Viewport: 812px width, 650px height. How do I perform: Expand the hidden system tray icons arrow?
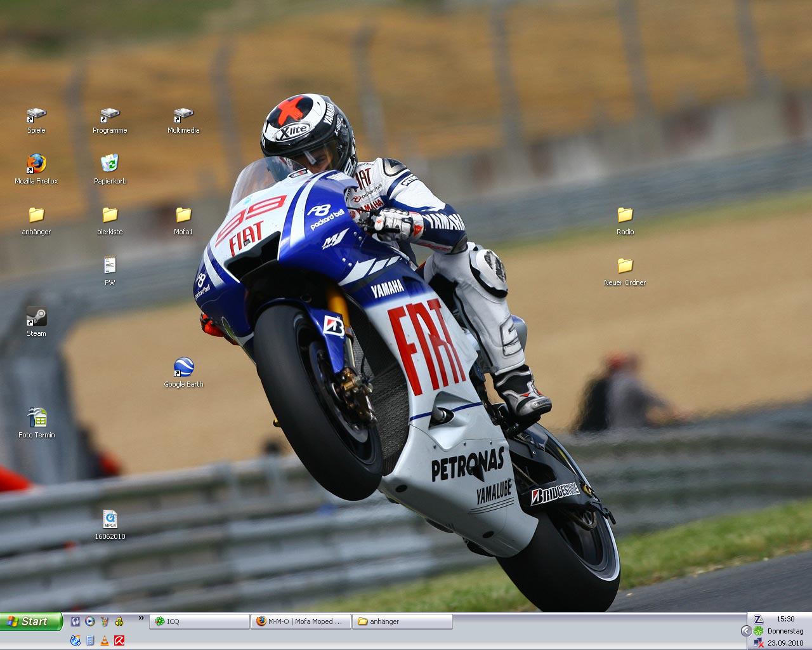746,631
